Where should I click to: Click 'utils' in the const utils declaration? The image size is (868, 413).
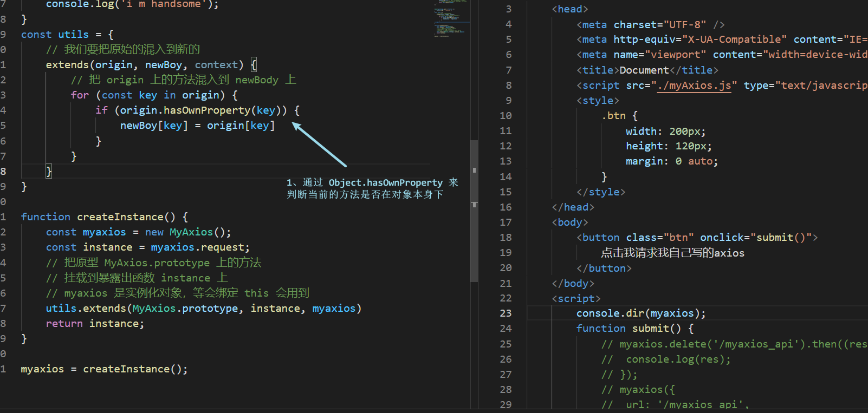pos(73,34)
